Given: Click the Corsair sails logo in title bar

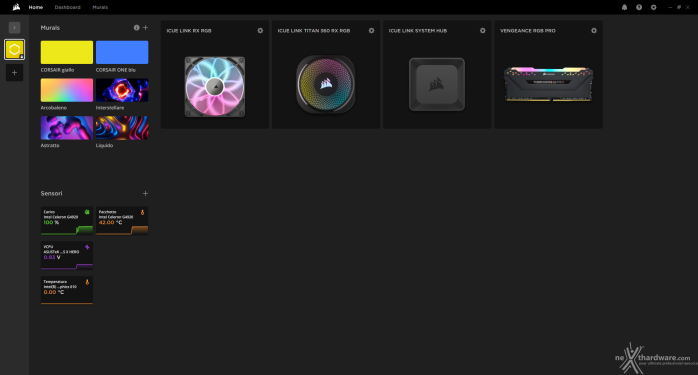Looking at the screenshot, I should (16, 7).
